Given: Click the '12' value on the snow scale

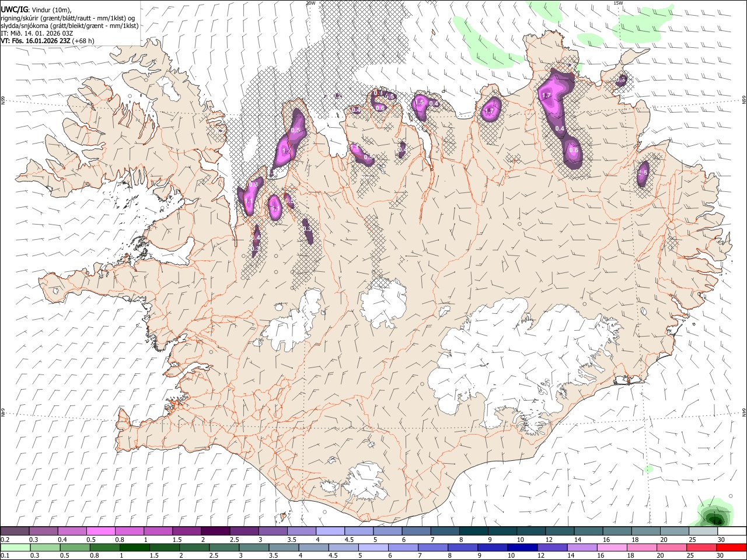Looking at the screenshot, I should point(549,540).
